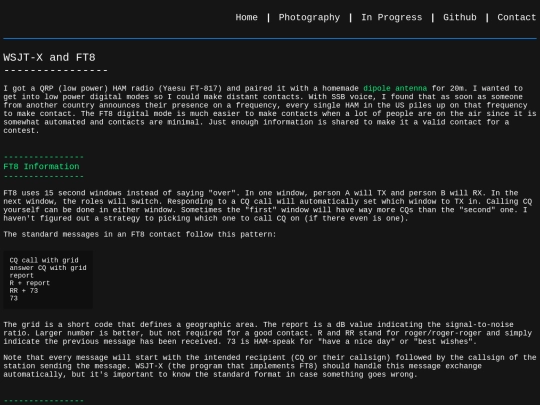Viewport: 540px width, 405px height.
Task: Click the "RR + 73" code line
Action: tap(24, 290)
